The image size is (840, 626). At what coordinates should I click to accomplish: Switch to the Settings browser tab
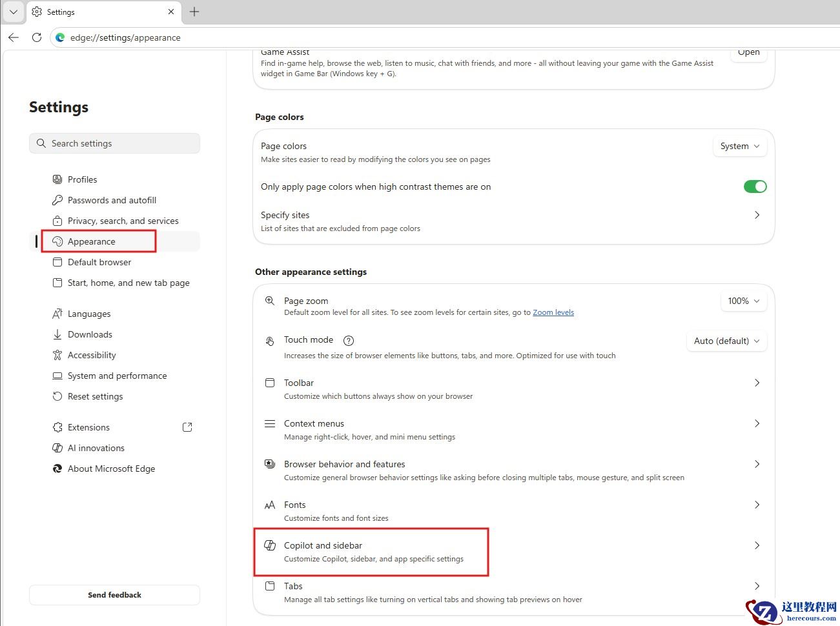click(x=103, y=12)
